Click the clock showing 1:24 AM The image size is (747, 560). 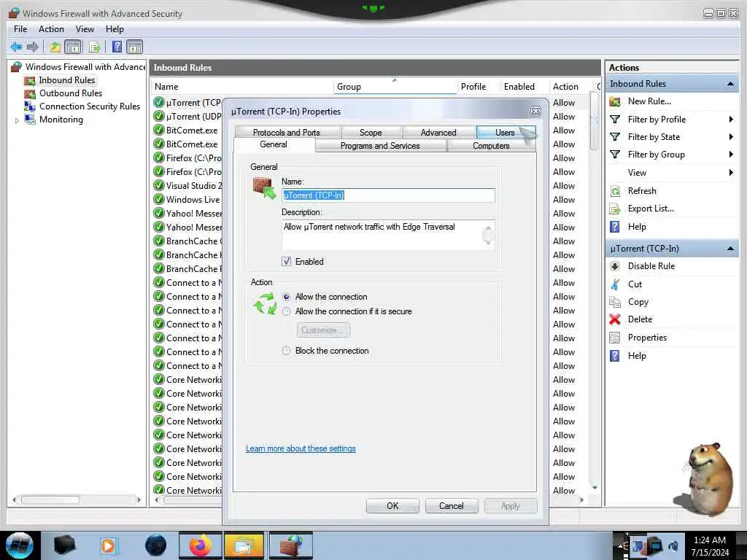(710, 540)
